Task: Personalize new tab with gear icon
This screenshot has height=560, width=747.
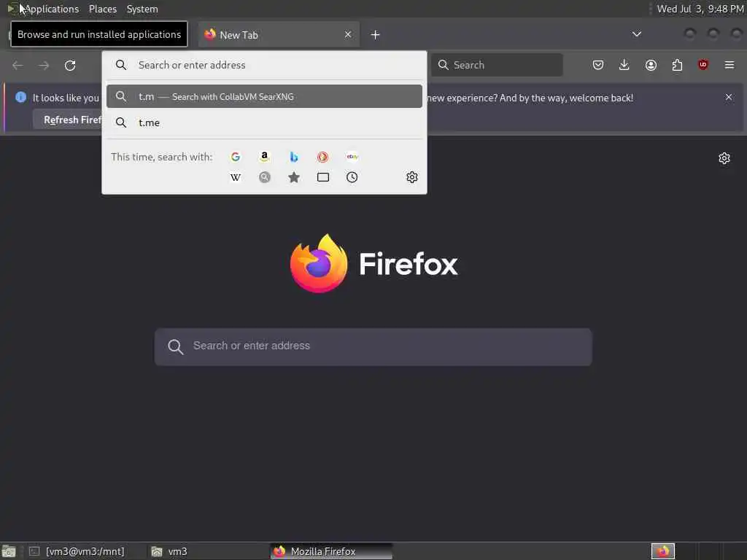Action: coord(724,158)
